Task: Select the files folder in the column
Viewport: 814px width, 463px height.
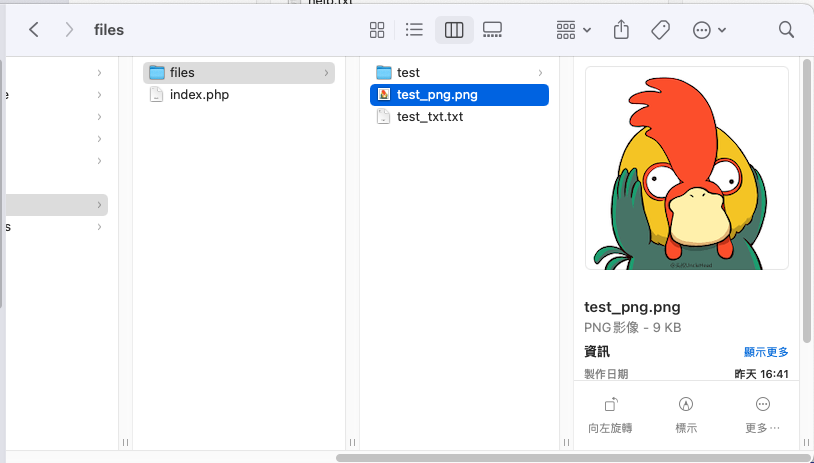Action: point(239,73)
